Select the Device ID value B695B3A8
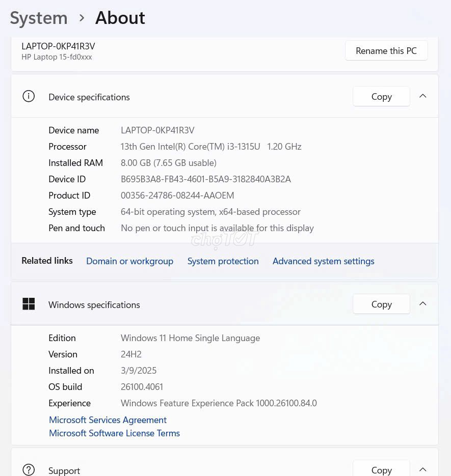 [x=206, y=179]
